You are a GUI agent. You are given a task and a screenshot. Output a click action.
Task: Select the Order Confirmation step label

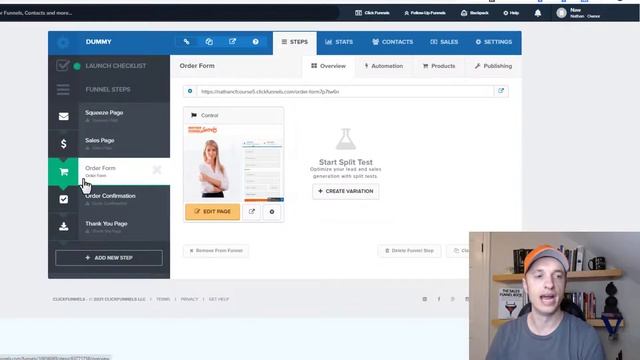tap(110, 196)
